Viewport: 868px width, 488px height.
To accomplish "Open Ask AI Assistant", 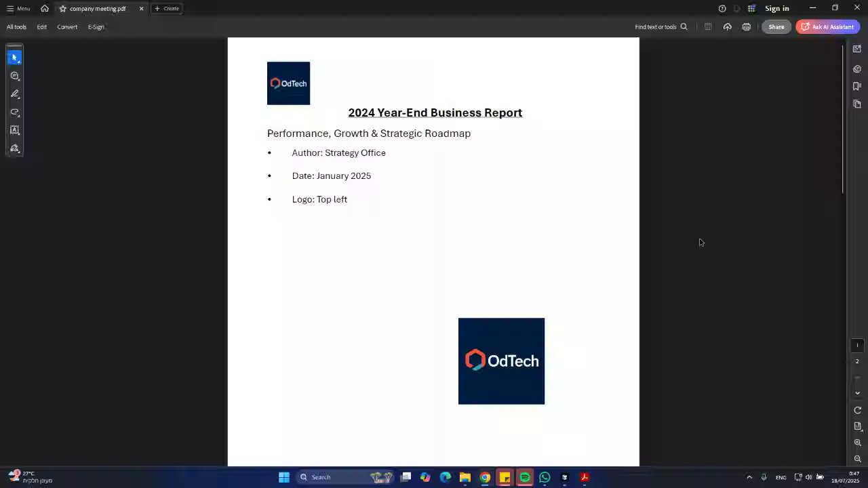I will (x=827, y=27).
